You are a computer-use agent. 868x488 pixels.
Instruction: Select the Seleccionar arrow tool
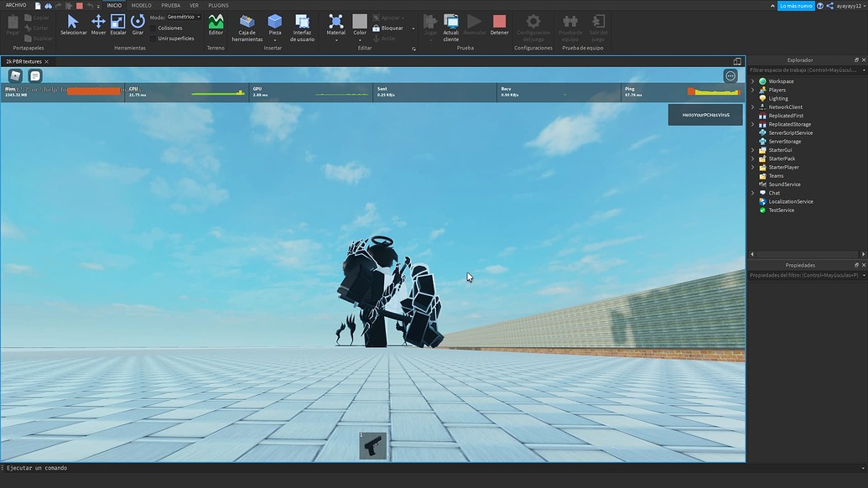[x=73, y=25]
